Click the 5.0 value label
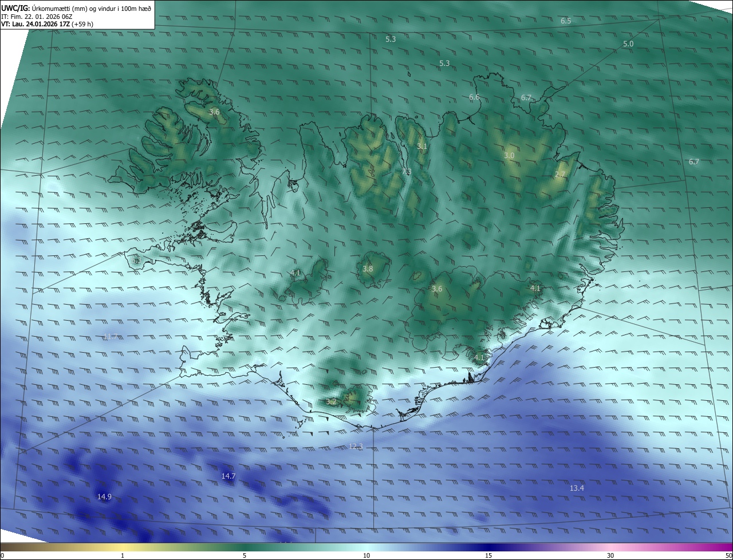This screenshot has width=733, height=560. tap(628, 44)
